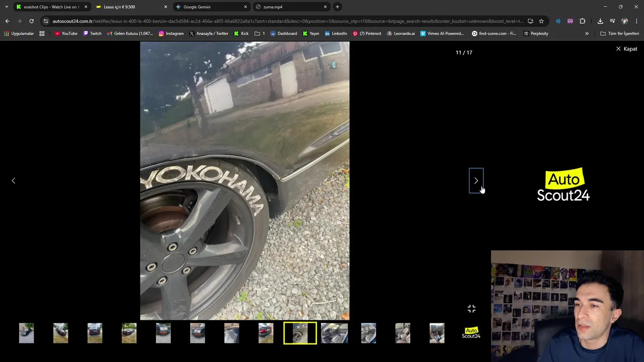The height and width of the screenshot is (362, 644).
Task: Open a new tab with plus button
Action: (337, 7)
